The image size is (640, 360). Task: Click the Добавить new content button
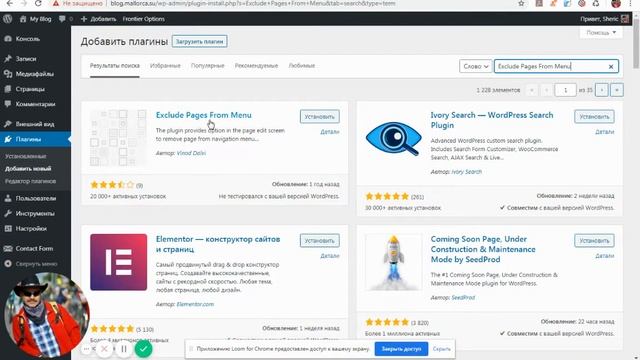pyautogui.click(x=98, y=19)
